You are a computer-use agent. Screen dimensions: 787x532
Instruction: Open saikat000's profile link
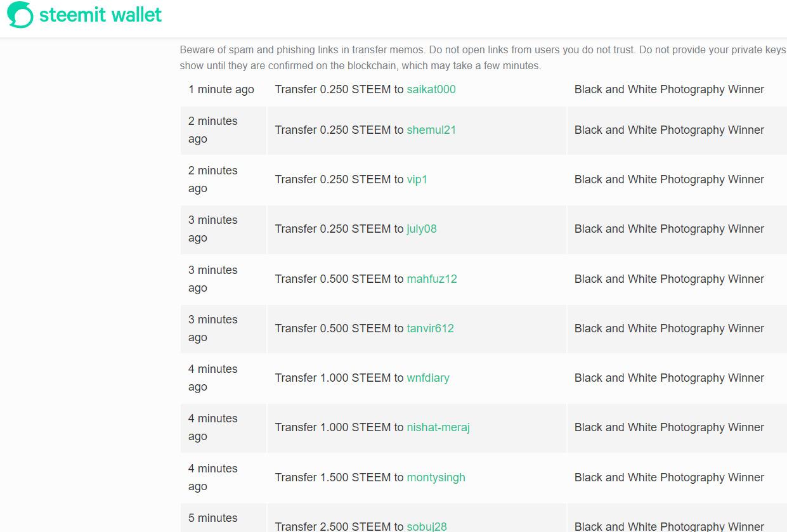coord(431,89)
